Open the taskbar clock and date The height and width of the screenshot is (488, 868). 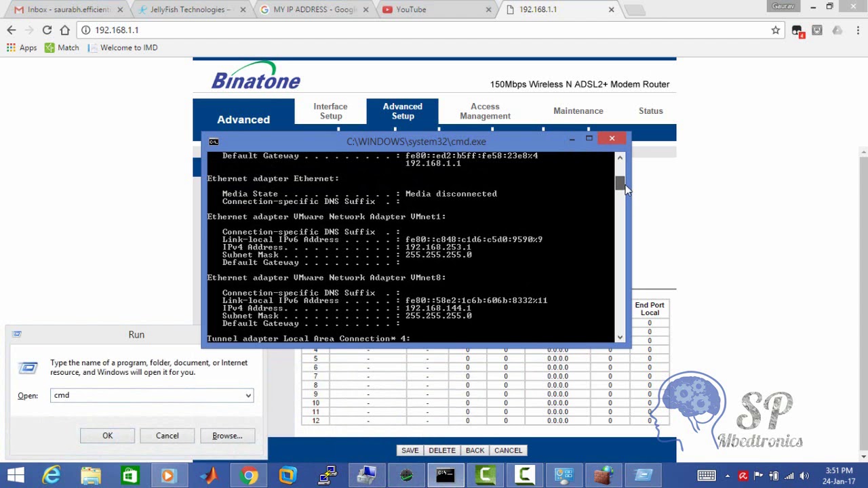coord(839,476)
